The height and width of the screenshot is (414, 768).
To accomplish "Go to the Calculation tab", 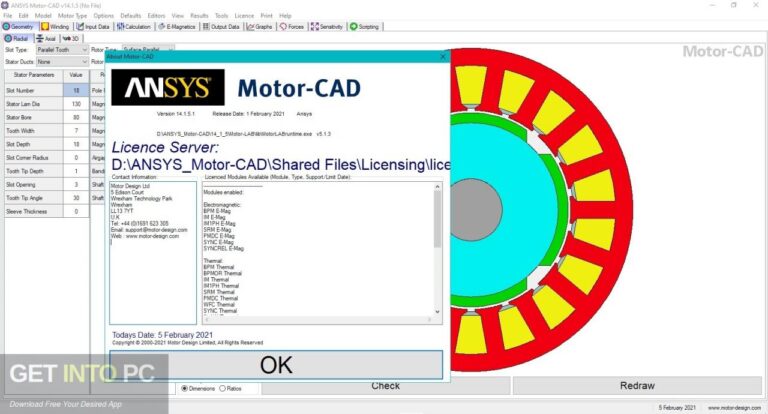I will [134, 26].
